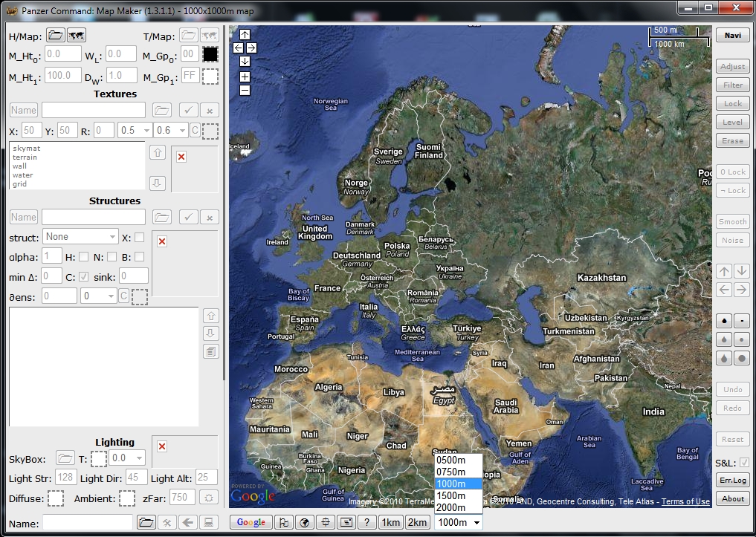The width and height of the screenshot is (756, 537).
Task: Pan the map up with the up arrow
Action: 245,34
